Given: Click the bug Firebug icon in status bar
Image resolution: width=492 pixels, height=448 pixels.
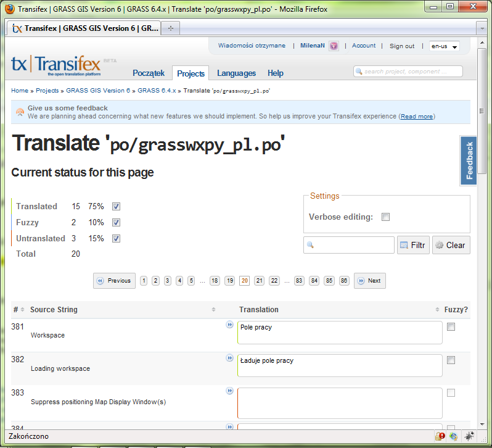Looking at the screenshot, I should tap(469, 436).
